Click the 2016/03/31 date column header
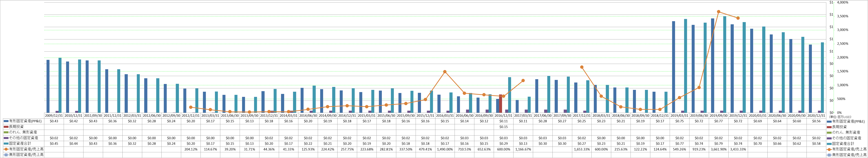The height and width of the screenshot is (158, 868). coord(445,116)
